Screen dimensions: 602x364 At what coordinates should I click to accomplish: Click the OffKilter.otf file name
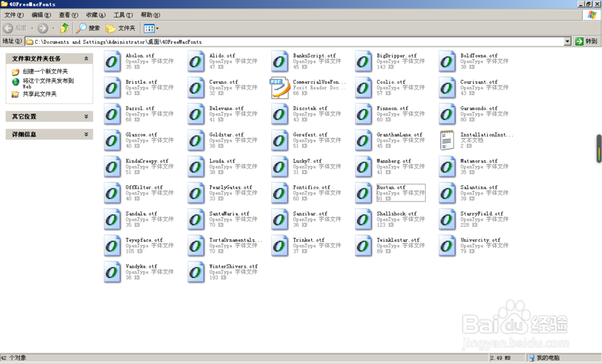(144, 188)
